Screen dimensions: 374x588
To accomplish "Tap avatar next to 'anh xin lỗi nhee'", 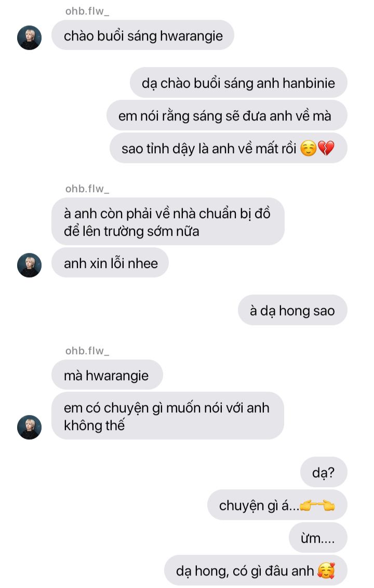I will point(29,265).
